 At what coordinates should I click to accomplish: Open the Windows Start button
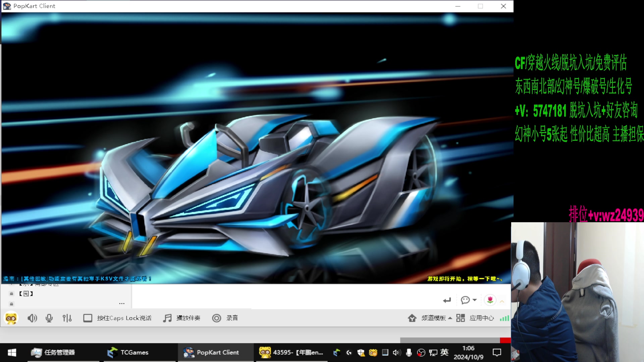(x=12, y=353)
